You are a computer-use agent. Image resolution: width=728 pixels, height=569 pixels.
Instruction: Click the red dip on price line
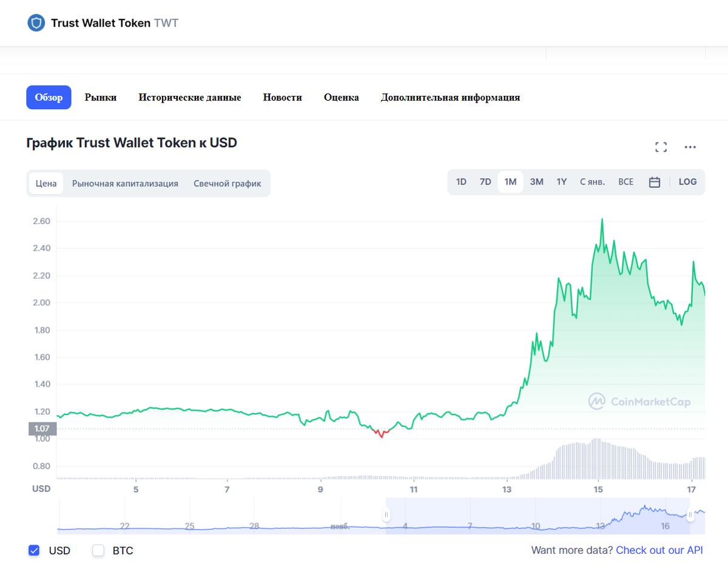382,434
